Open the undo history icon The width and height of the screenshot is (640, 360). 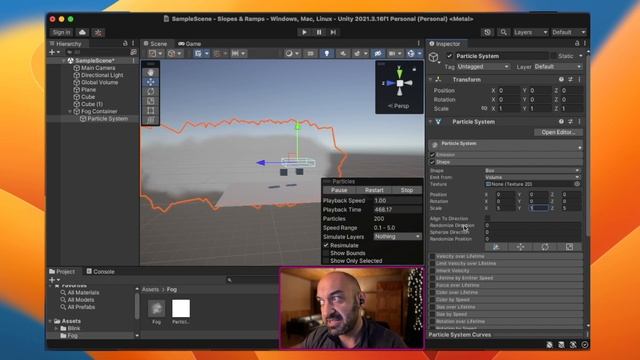pyautogui.click(x=487, y=32)
